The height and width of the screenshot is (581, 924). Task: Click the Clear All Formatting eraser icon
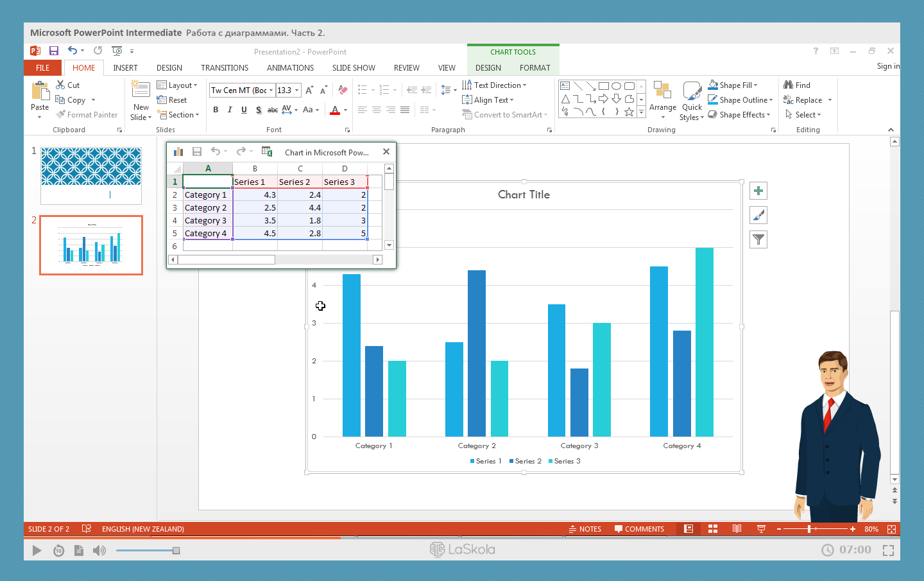343,91
